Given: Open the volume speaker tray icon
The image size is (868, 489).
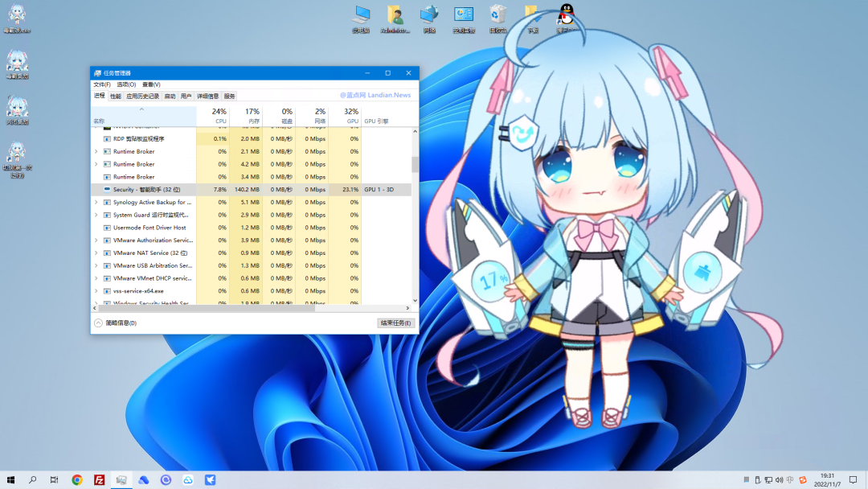Looking at the screenshot, I should (779, 480).
